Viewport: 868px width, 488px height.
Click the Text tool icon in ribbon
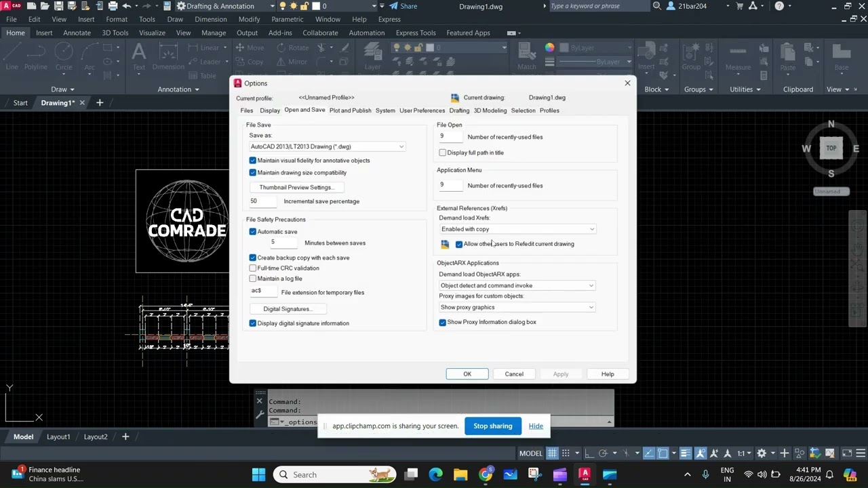[x=139, y=56]
